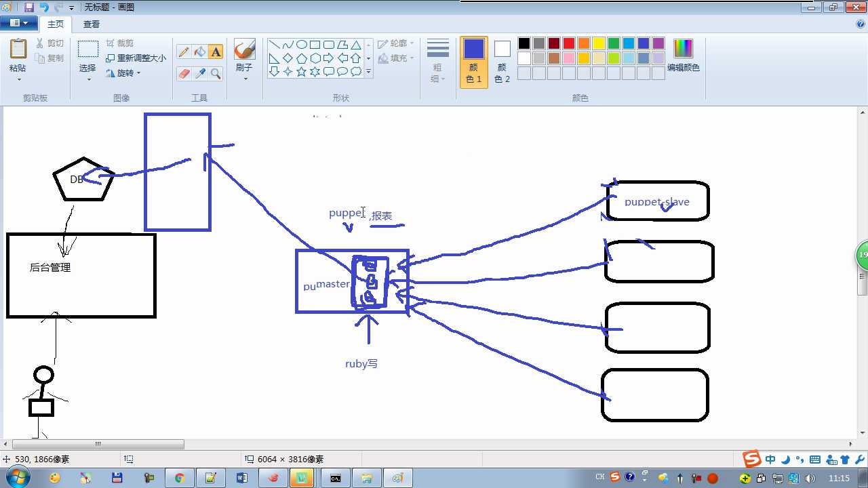This screenshot has width=868, height=488.
Task: Click the brush icon (刷子)
Action: 244,49
